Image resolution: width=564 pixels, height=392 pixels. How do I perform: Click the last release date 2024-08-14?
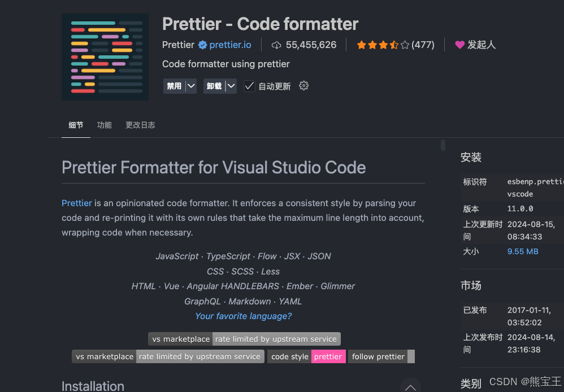(x=531, y=343)
